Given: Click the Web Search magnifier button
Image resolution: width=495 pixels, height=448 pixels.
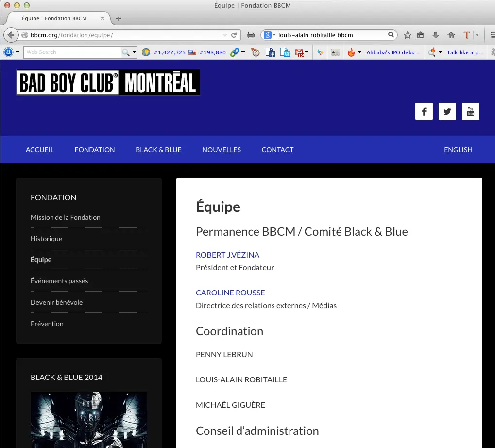Looking at the screenshot, I should 126,52.
